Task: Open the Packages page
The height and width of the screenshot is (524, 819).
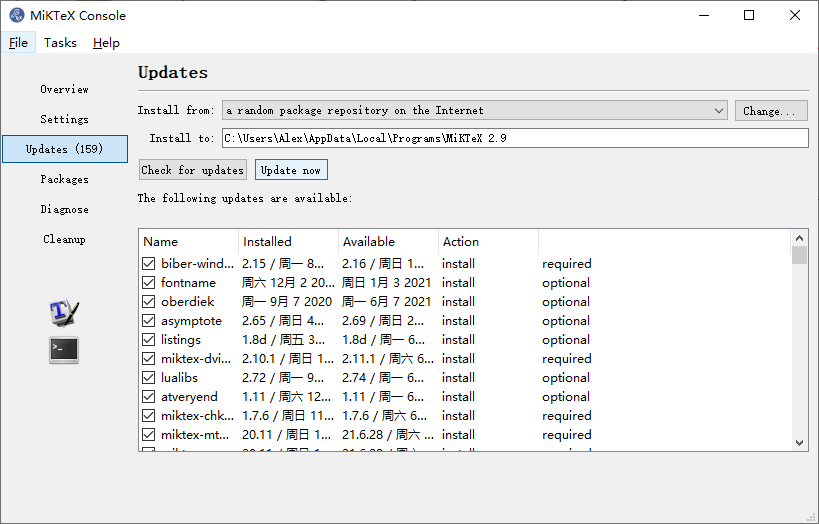Action: [x=65, y=179]
